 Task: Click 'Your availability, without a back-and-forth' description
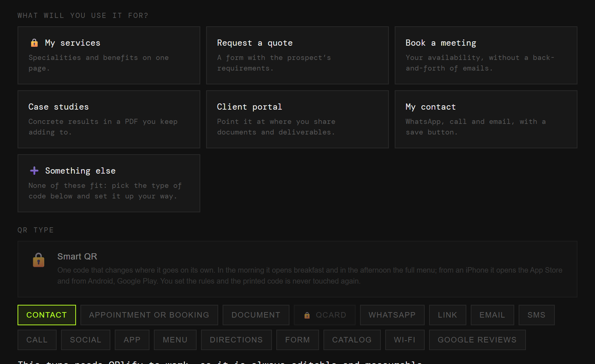click(480, 63)
